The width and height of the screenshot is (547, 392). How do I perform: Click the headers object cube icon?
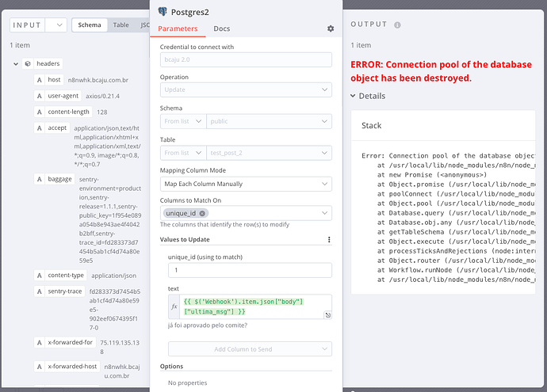pyautogui.click(x=27, y=63)
